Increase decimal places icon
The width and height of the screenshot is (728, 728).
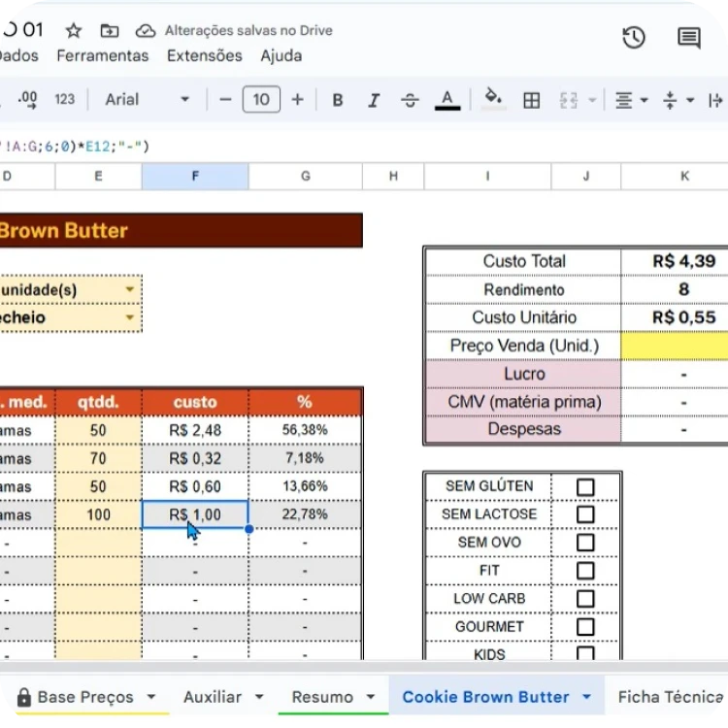(27, 99)
